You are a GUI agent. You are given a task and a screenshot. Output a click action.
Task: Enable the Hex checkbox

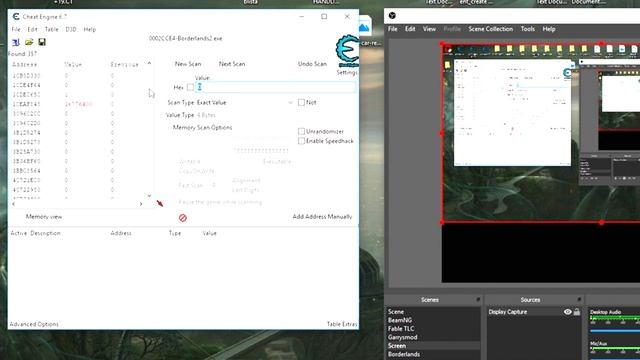coord(190,87)
